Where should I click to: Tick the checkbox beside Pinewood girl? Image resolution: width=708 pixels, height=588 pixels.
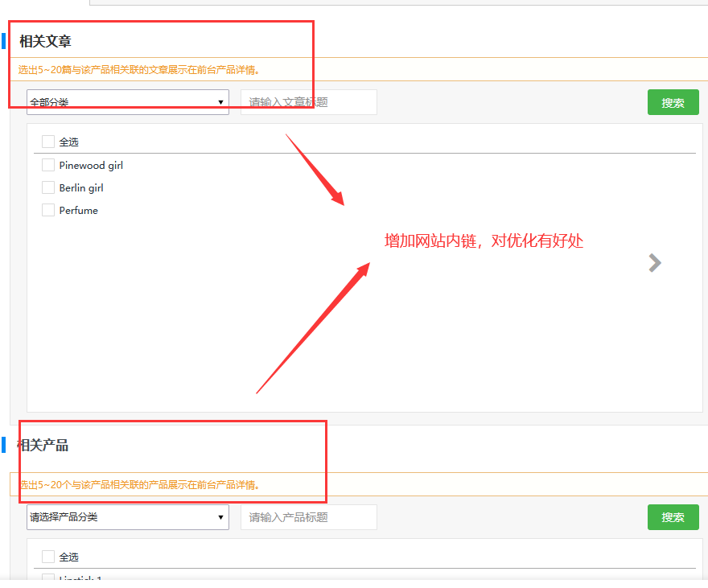(48, 165)
